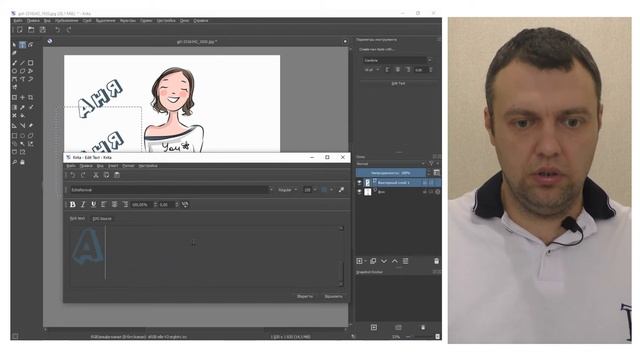Copy text in Edit Text dialog
The height and width of the screenshot is (360, 640).
(107, 175)
